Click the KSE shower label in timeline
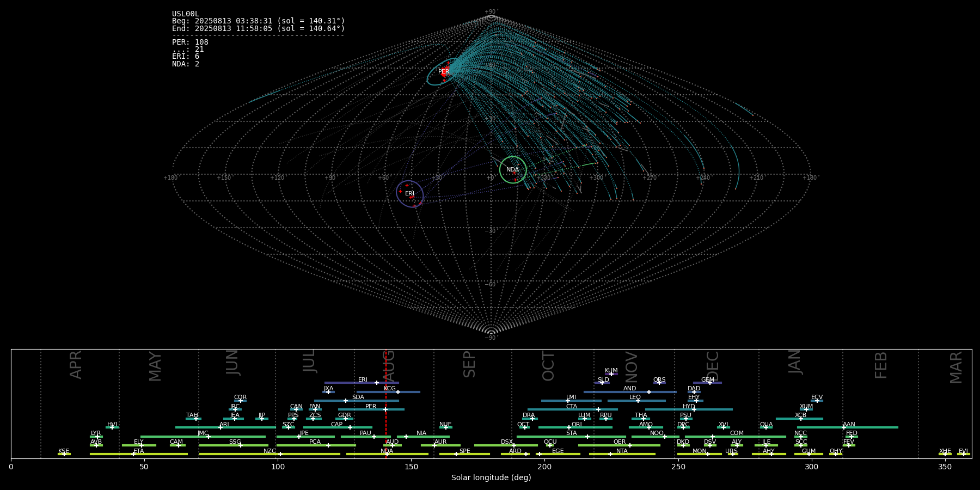The width and height of the screenshot is (980, 490). point(64,451)
